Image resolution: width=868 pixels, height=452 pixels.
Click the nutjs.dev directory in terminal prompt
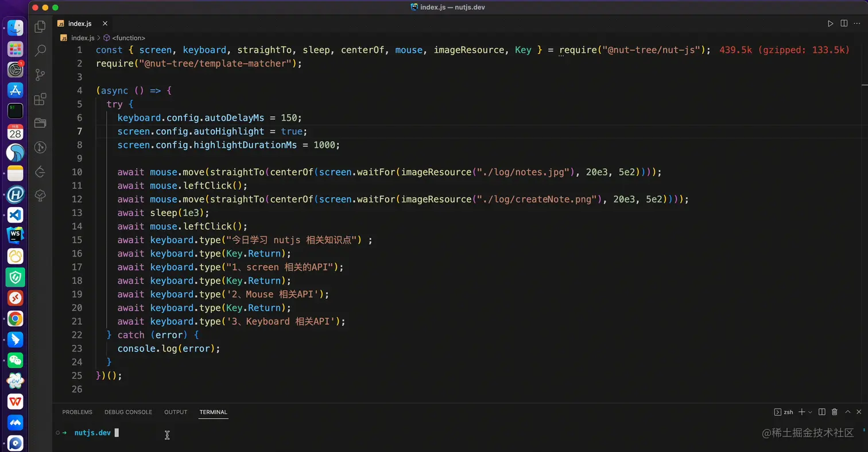[x=92, y=432]
